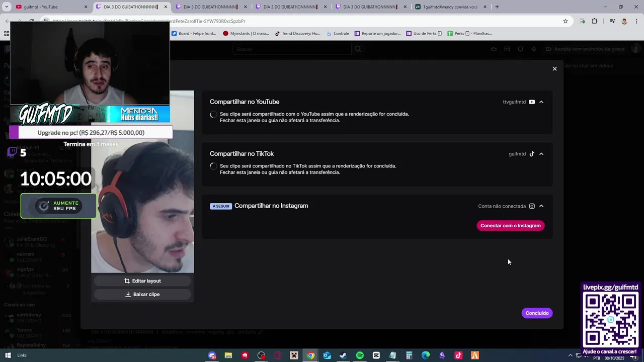Open Steam from the taskbar

(343, 355)
